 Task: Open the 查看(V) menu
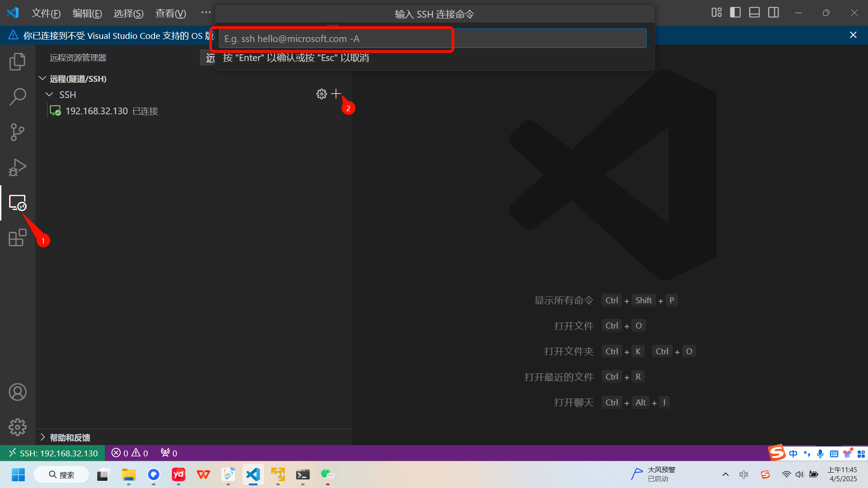coord(170,13)
